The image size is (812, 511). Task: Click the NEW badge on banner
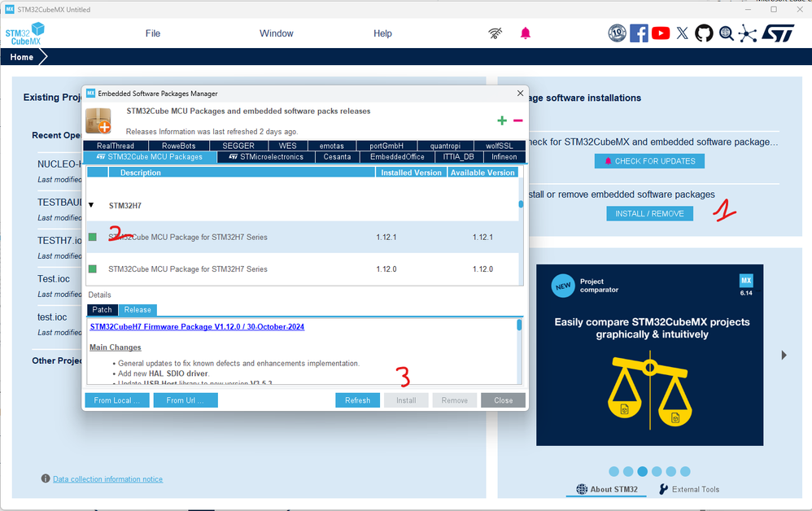coord(563,286)
